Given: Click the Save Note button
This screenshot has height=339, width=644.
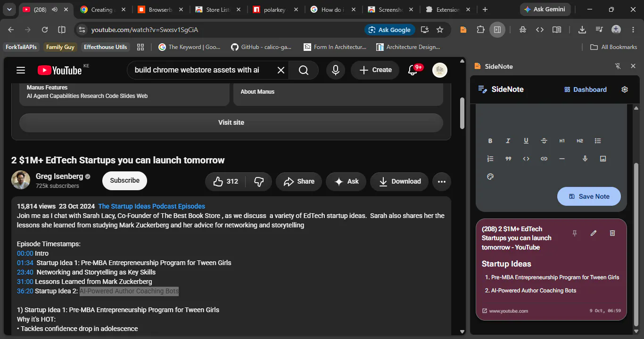Looking at the screenshot, I should tap(589, 196).
